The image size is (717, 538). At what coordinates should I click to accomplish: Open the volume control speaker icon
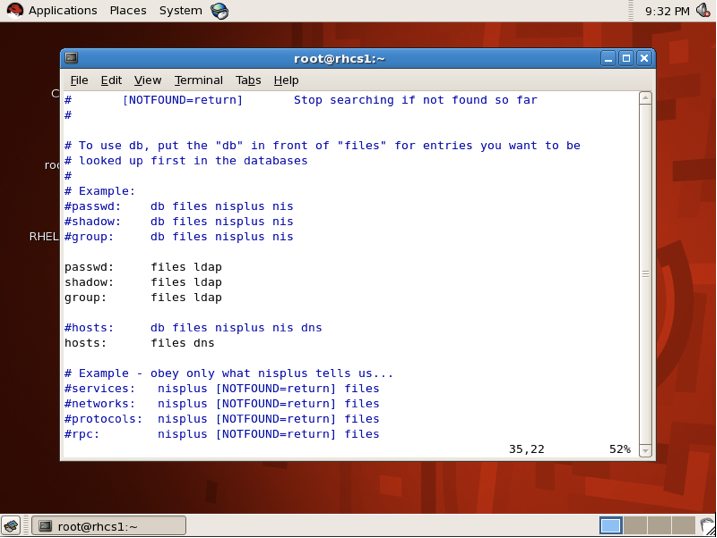(x=703, y=10)
